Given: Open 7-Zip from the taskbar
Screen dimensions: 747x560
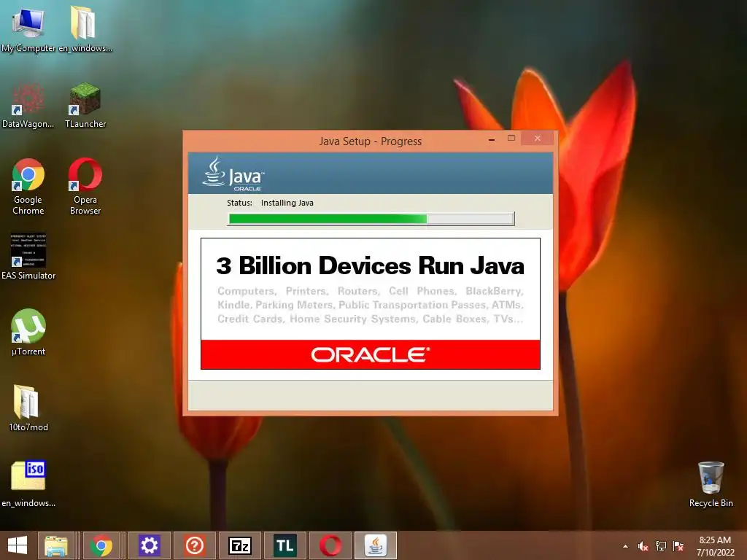Looking at the screenshot, I should [239, 545].
